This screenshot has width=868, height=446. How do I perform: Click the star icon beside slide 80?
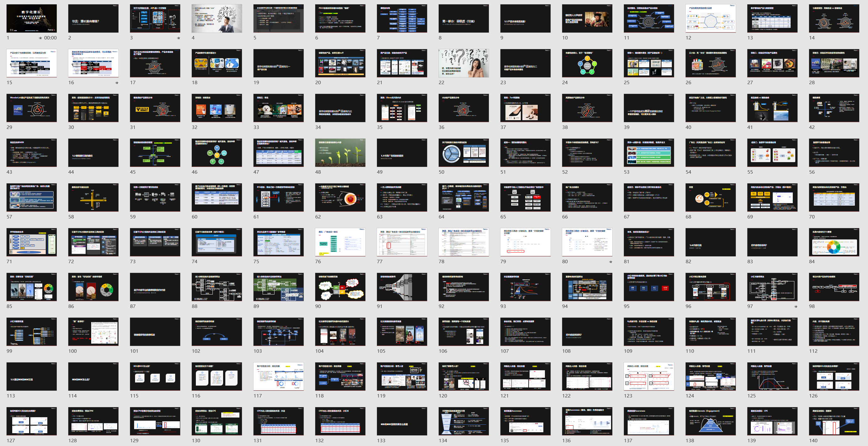(x=610, y=262)
